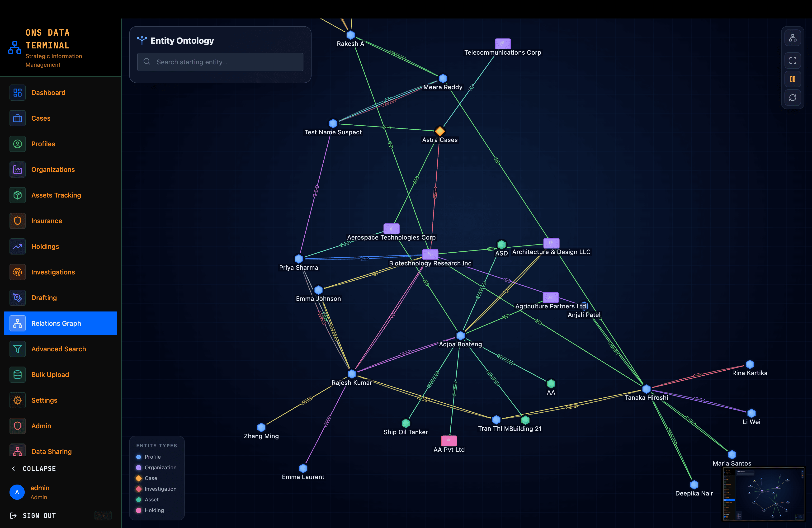Toggle the pause simulation control

click(x=793, y=79)
